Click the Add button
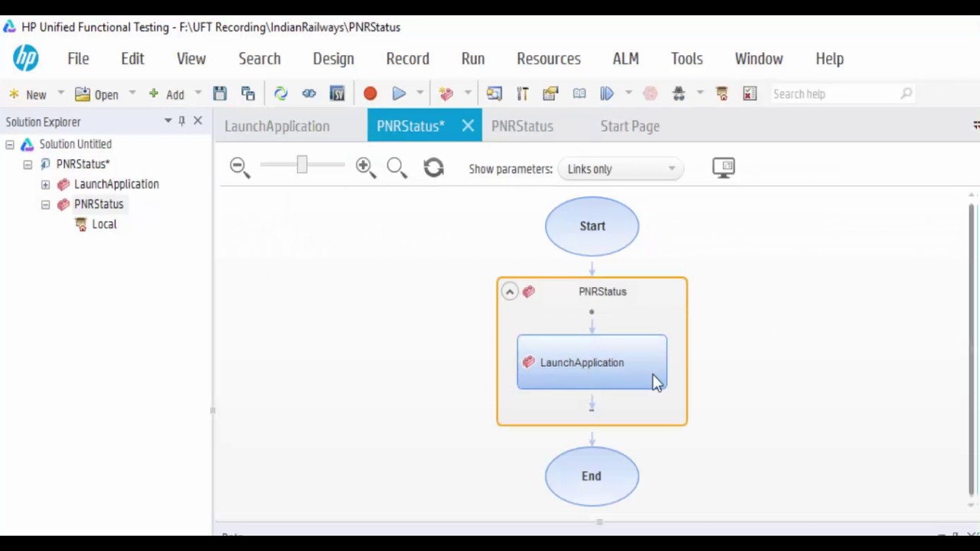 point(167,94)
